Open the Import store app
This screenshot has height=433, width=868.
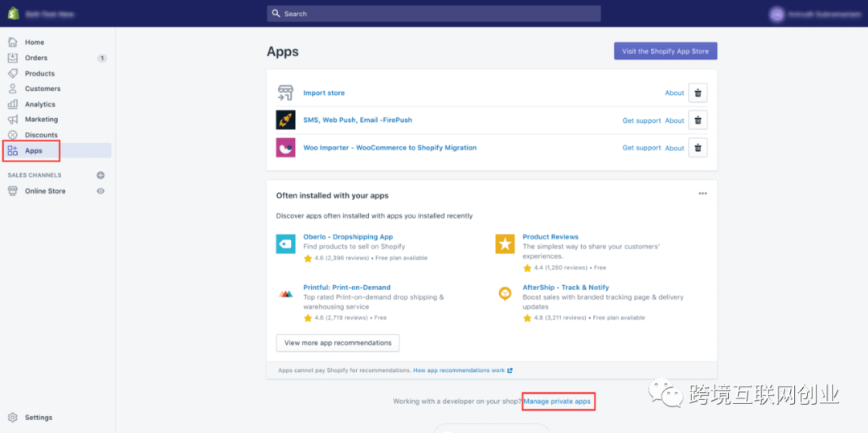pos(324,93)
